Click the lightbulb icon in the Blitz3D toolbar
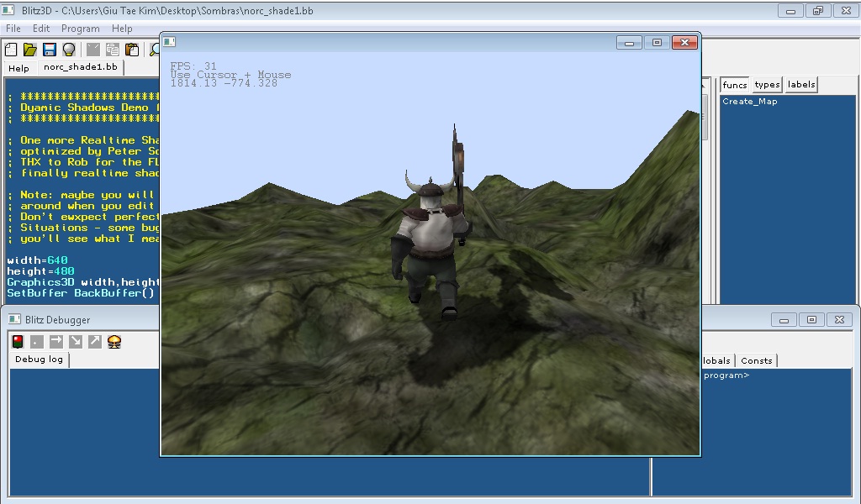The width and height of the screenshot is (861, 504). pyautogui.click(x=69, y=50)
